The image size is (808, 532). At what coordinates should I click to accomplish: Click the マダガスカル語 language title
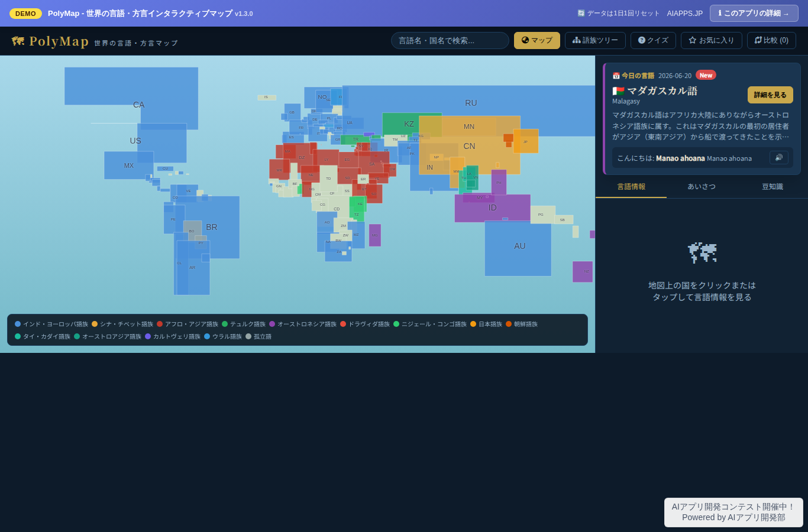tap(662, 90)
